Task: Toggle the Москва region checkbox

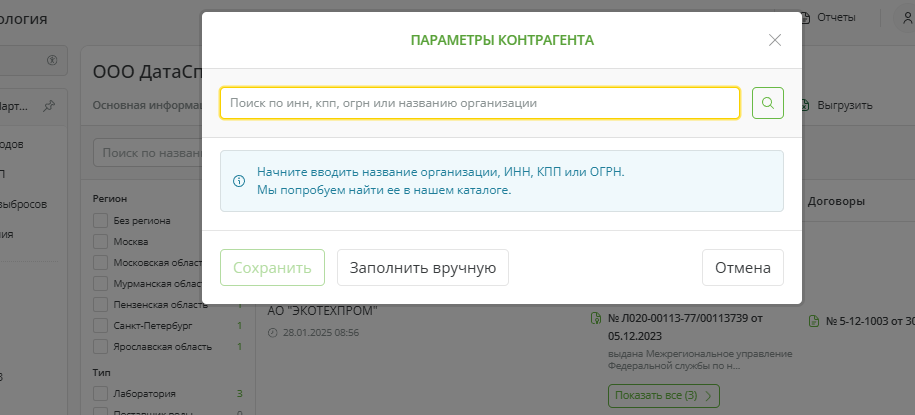Action: point(100,241)
